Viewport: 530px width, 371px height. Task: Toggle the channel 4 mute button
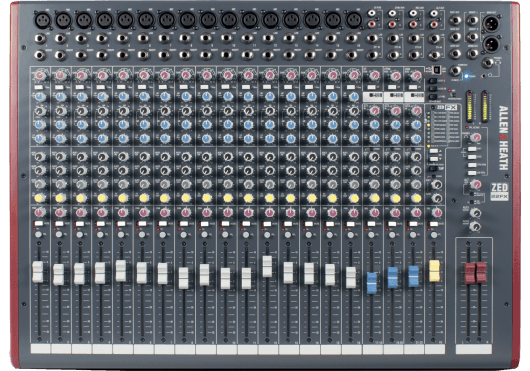(x=101, y=223)
